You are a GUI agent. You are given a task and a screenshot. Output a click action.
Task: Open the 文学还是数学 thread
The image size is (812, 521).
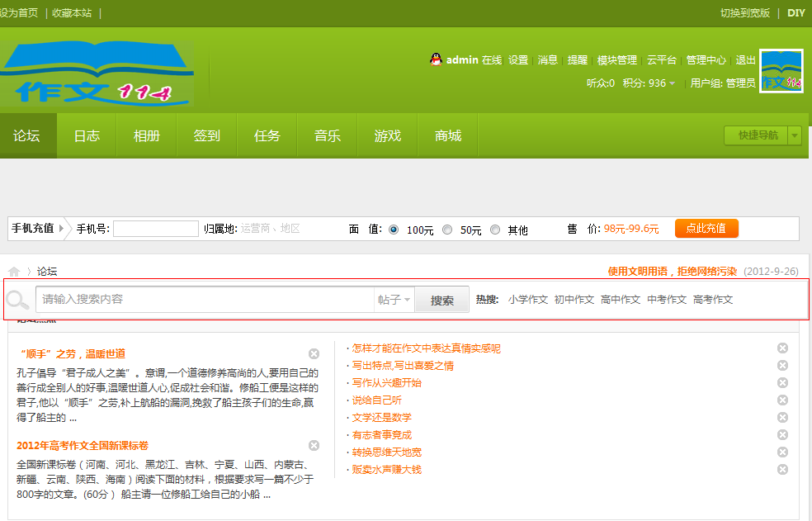(382, 418)
